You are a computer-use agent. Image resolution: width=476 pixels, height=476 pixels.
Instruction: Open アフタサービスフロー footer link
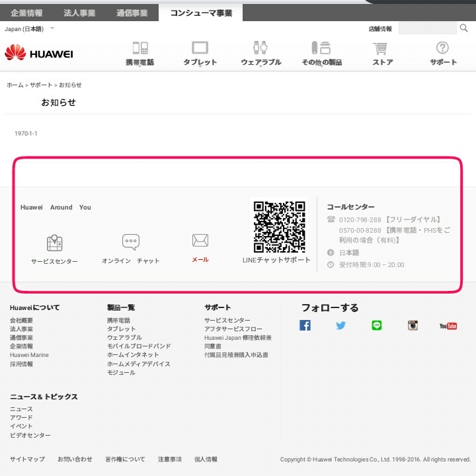(233, 329)
